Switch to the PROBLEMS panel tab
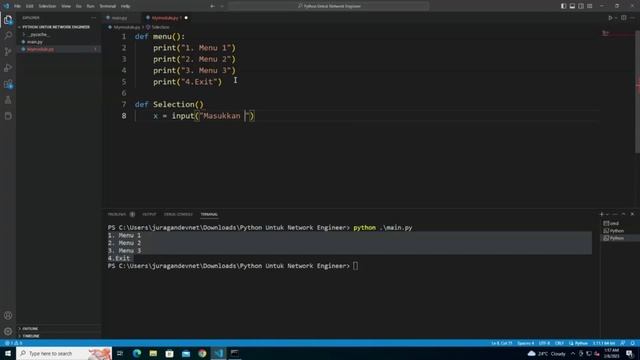This screenshot has height=360, width=640. tap(117, 214)
